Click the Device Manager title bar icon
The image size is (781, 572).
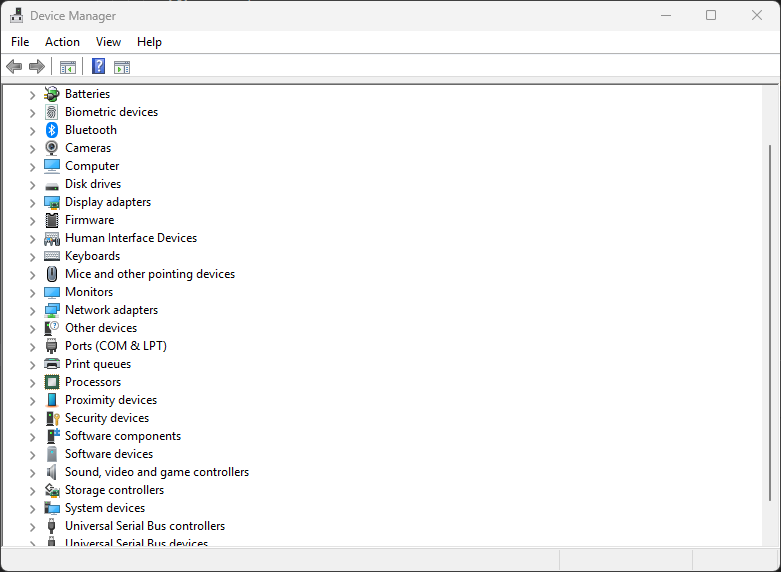pos(16,15)
